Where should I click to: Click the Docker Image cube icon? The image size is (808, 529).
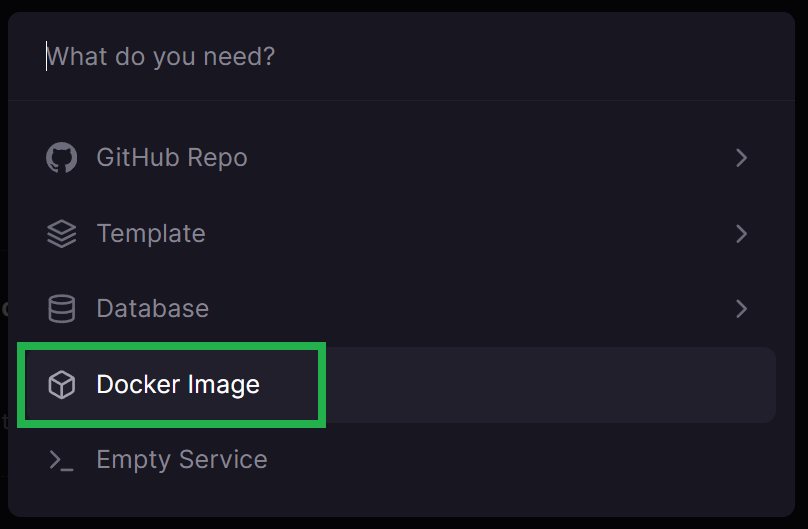(x=62, y=385)
